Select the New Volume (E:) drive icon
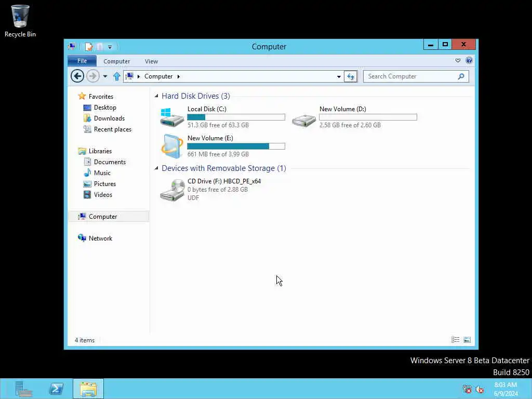This screenshot has height=399, width=532. click(172, 146)
